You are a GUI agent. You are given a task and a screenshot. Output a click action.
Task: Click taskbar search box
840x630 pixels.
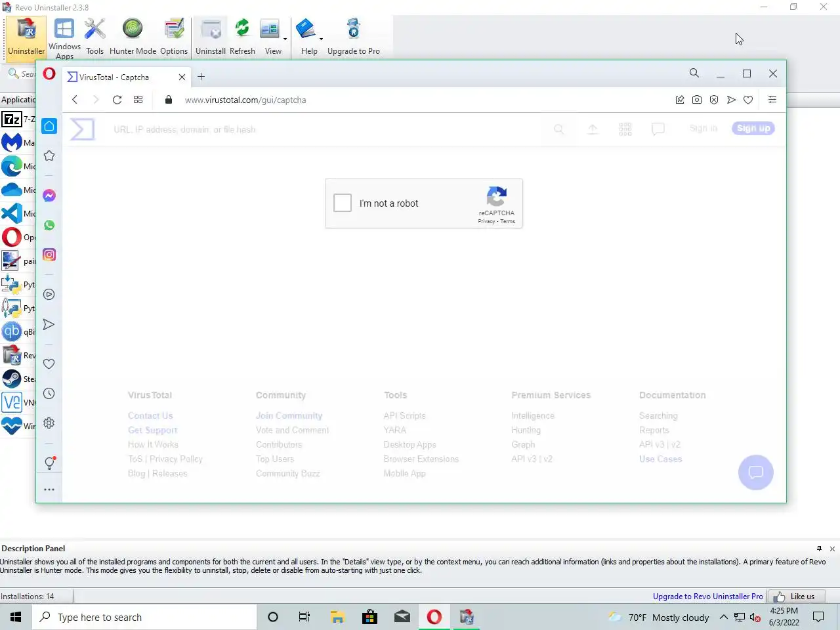pyautogui.click(x=144, y=617)
